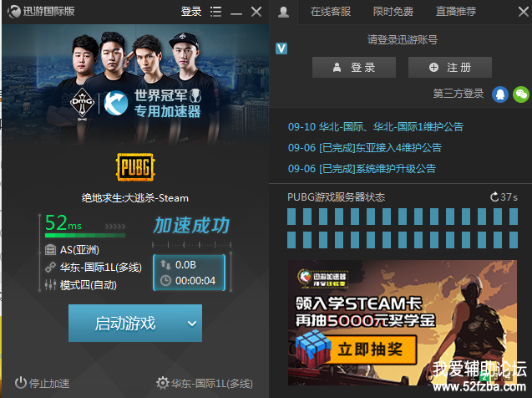Click the 00:00:04 elapsed time
Screen dimensions: 532x398
coord(195,281)
